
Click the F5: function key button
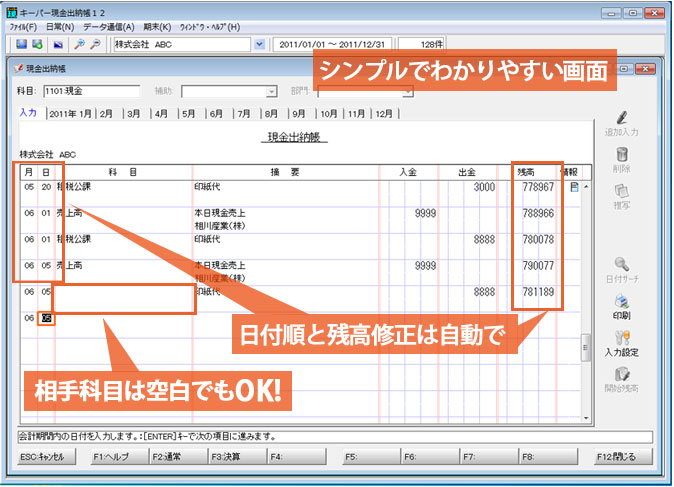point(371,456)
